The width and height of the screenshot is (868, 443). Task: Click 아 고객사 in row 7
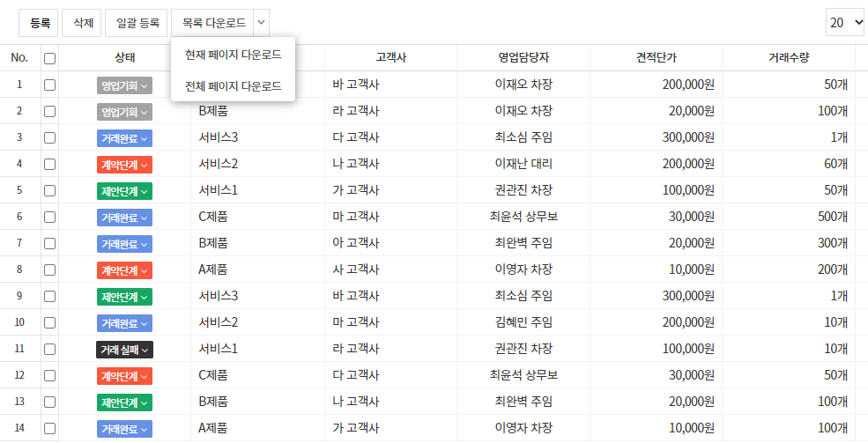pos(356,243)
